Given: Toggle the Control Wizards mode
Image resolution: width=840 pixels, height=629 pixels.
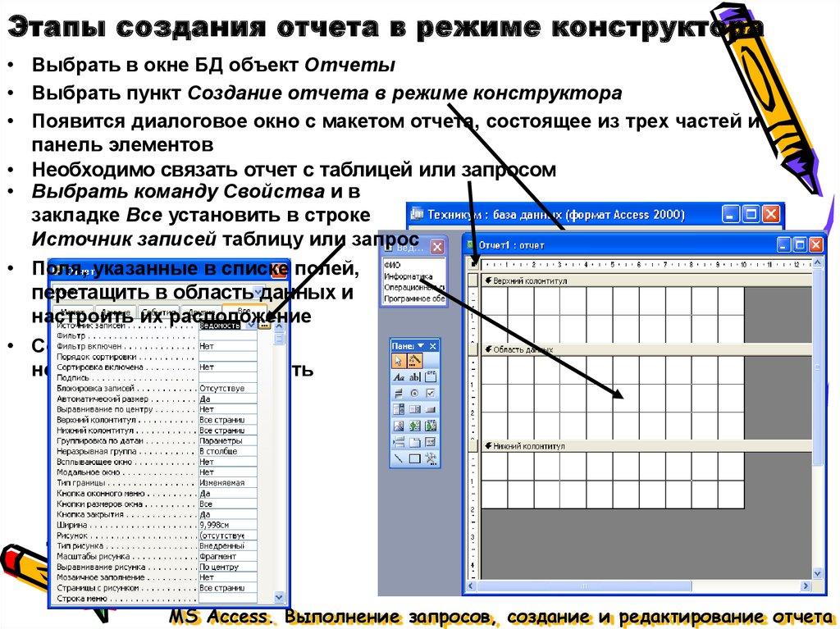Looking at the screenshot, I should click(415, 359).
